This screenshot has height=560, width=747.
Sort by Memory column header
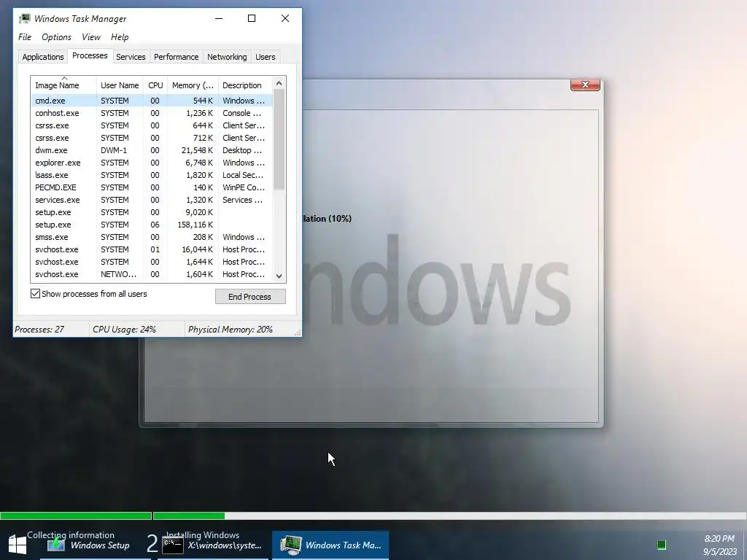pyautogui.click(x=193, y=85)
